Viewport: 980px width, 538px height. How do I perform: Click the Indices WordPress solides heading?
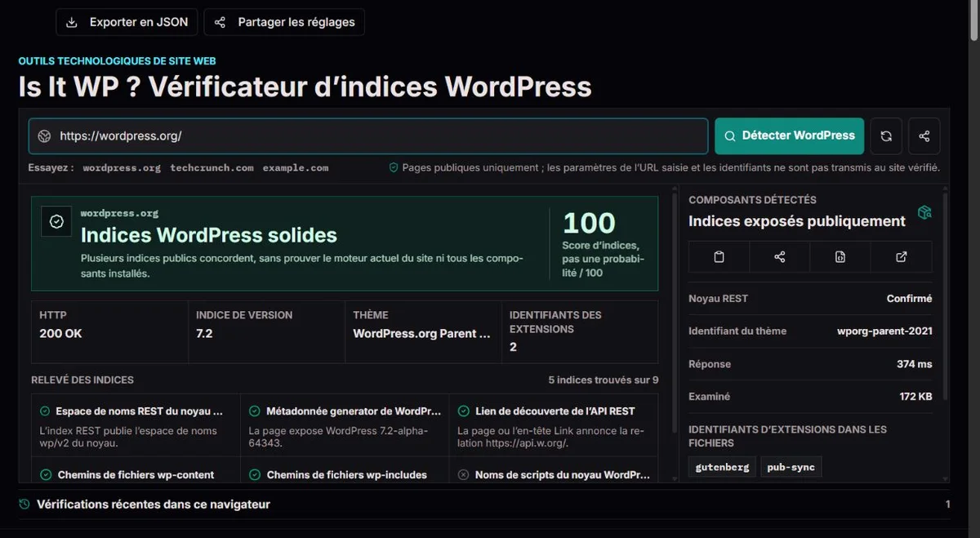[208, 236]
